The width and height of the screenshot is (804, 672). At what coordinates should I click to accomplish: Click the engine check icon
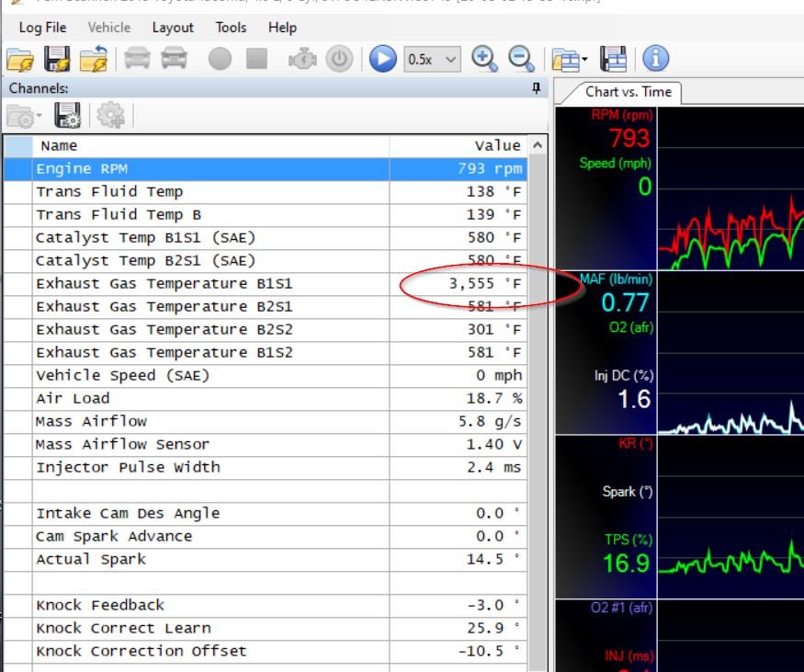[302, 59]
